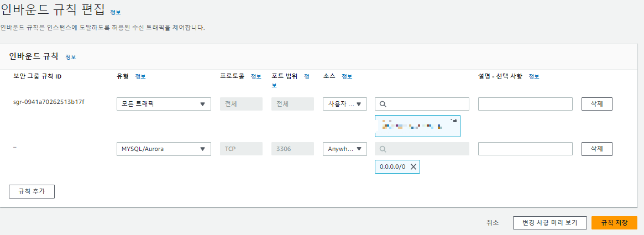The image size is (644, 235).
Task: Click 정보 link next to 소스 column
Action: [x=347, y=76]
